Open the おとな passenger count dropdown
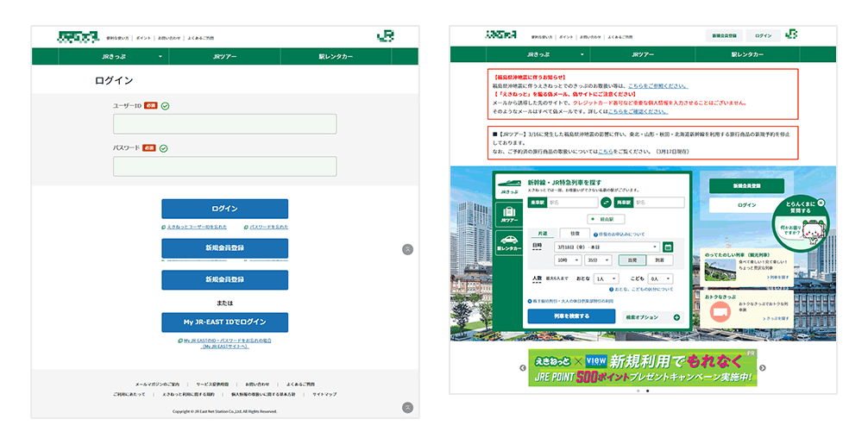Viewport: 868px width, 444px height. point(607,278)
